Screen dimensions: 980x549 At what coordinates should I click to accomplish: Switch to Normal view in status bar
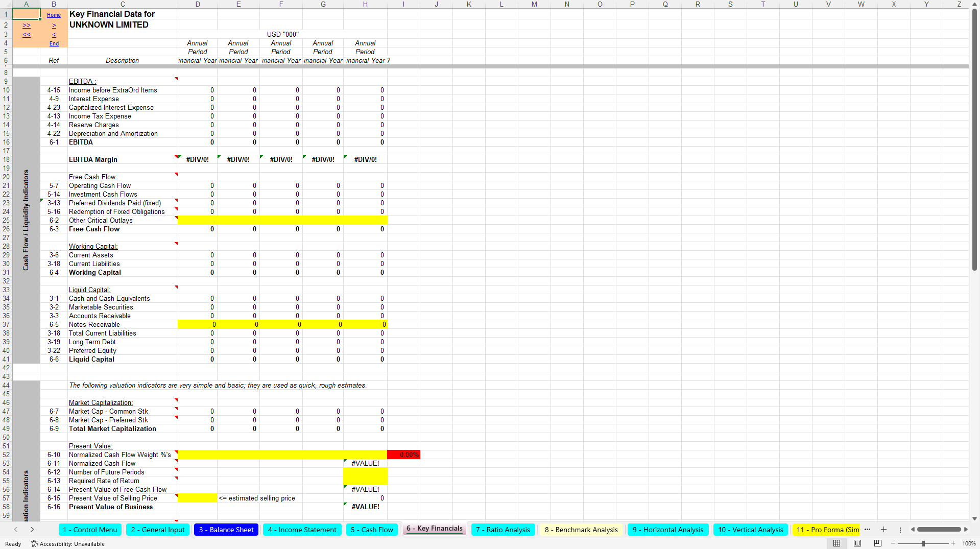click(x=836, y=543)
